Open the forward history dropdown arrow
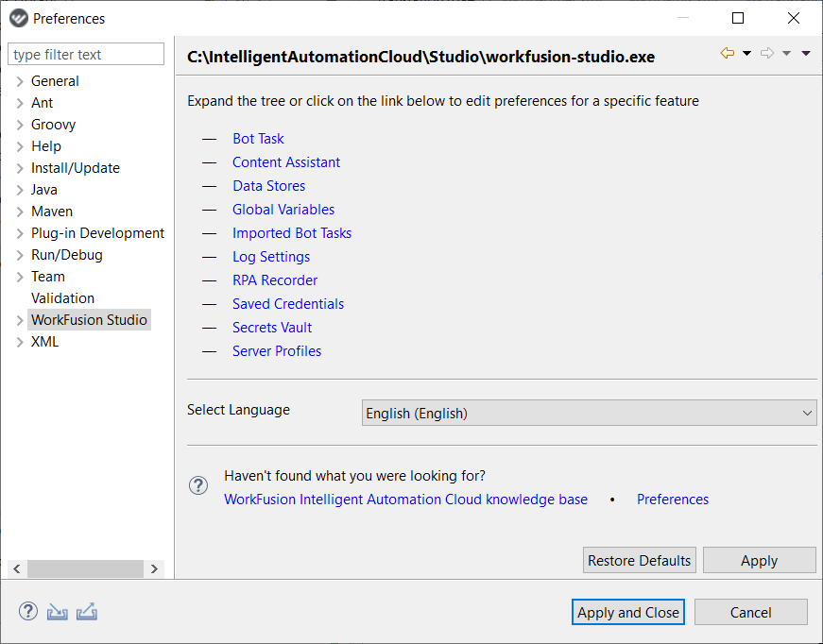 click(787, 53)
